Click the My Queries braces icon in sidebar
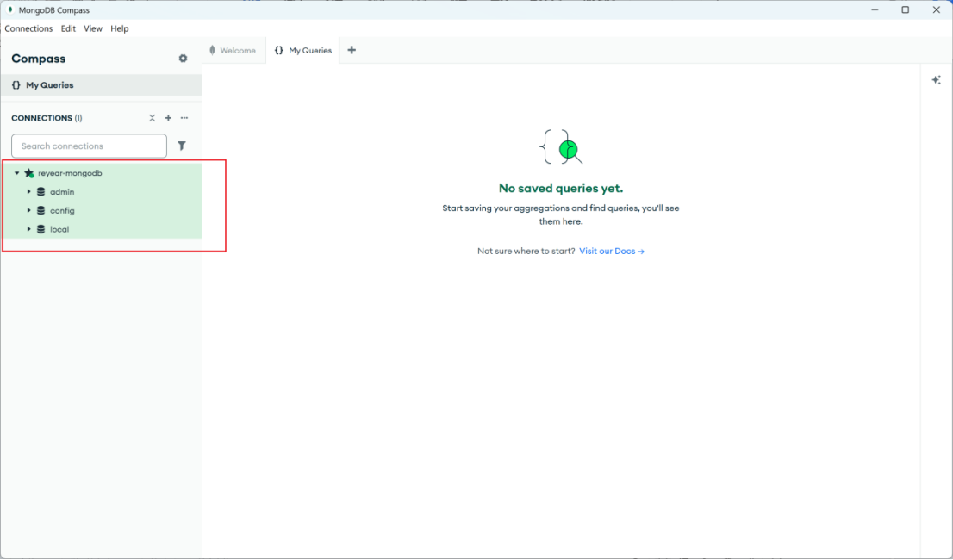 (x=16, y=85)
